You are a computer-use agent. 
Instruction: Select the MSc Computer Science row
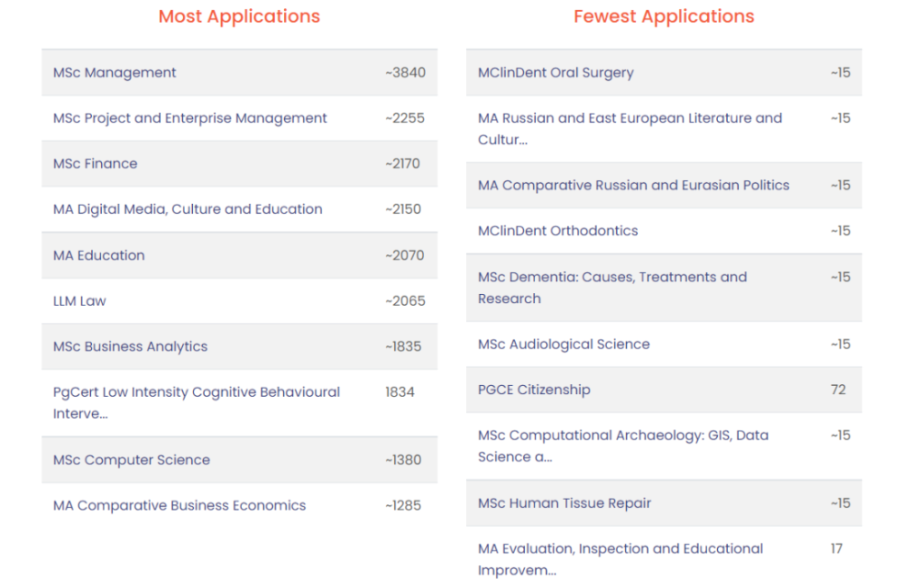[239, 460]
